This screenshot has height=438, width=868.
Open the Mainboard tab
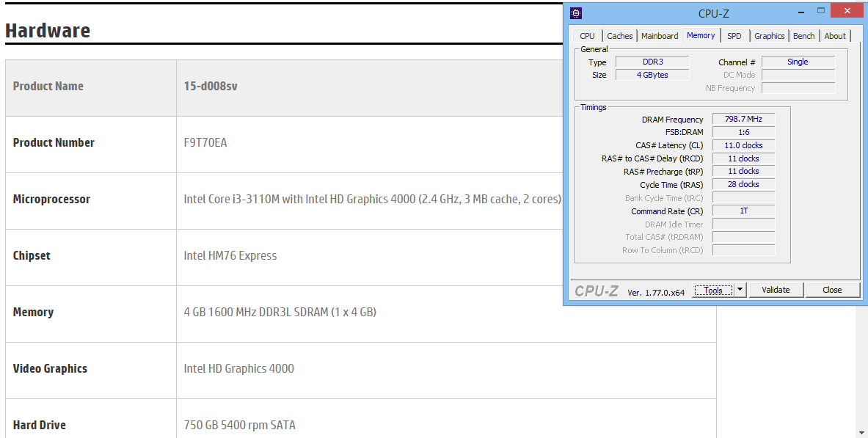[x=660, y=36]
